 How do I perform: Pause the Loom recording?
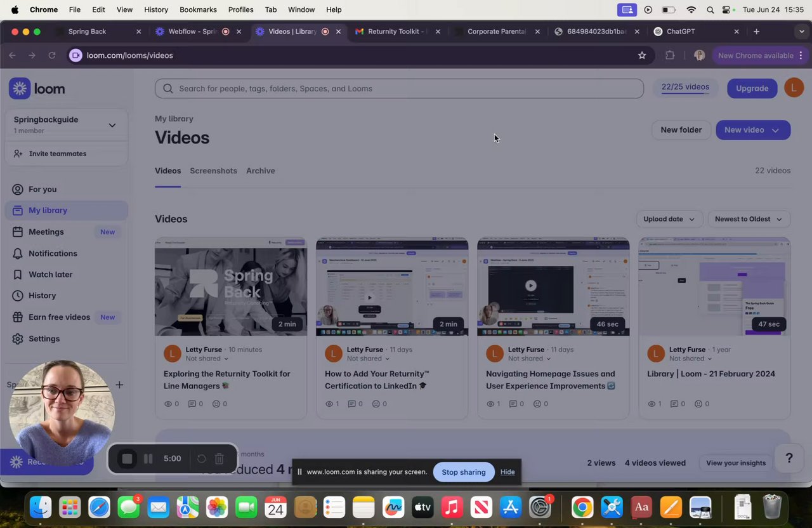(148, 458)
